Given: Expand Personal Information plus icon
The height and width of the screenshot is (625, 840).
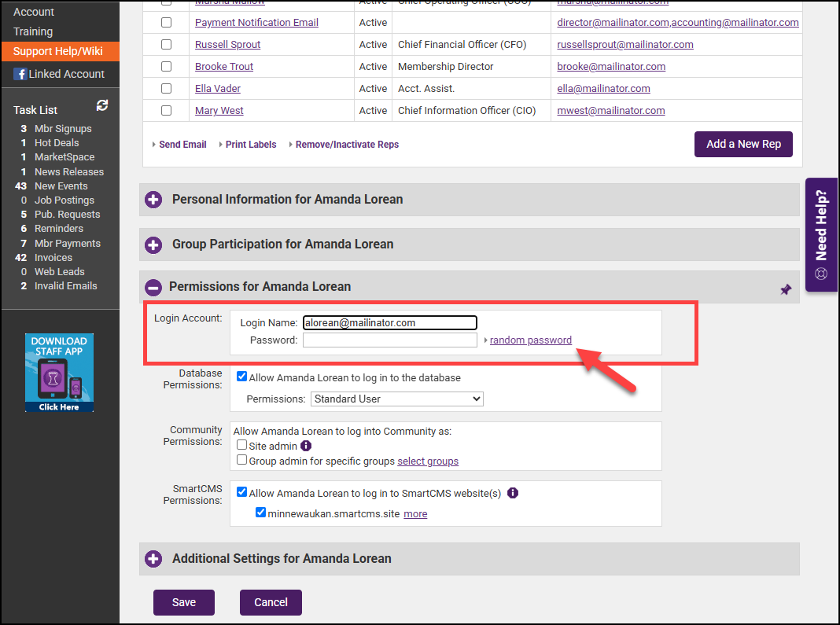Looking at the screenshot, I should [x=153, y=200].
